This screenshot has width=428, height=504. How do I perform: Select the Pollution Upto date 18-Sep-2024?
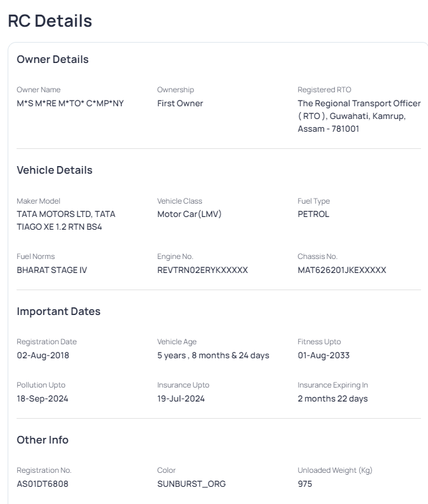[x=42, y=398]
